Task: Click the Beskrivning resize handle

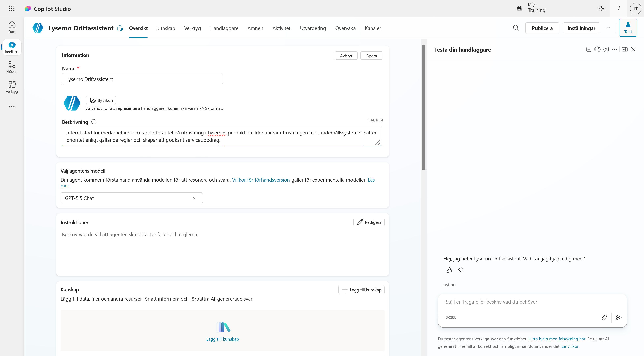Action: (x=378, y=143)
